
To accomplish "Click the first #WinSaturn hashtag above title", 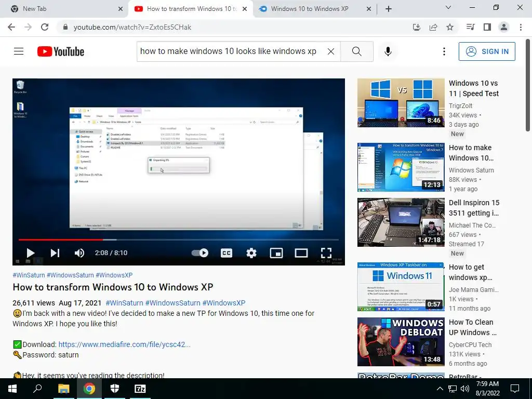I will 29,275.
